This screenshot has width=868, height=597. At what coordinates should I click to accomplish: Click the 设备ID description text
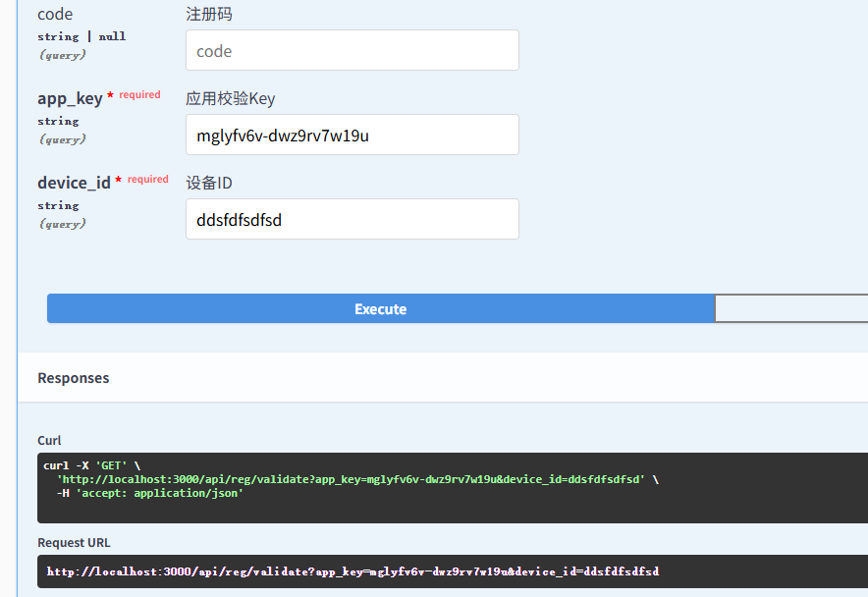209,184
